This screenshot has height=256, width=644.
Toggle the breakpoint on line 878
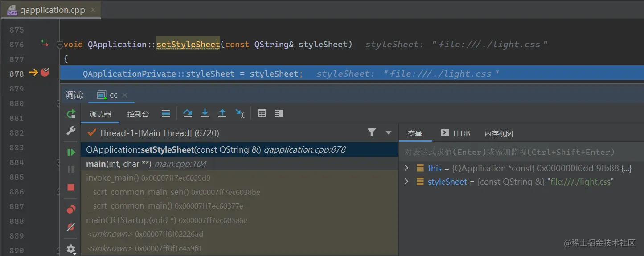(45, 72)
